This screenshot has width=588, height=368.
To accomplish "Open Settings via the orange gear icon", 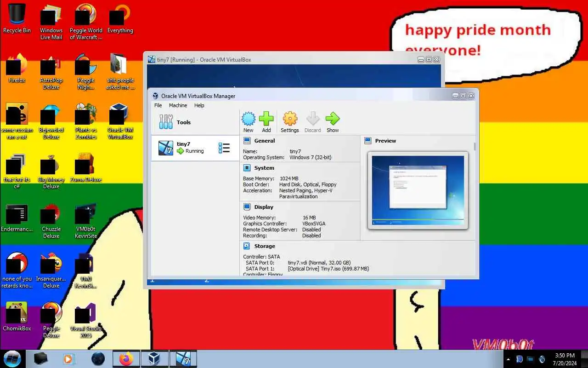I will point(290,119).
